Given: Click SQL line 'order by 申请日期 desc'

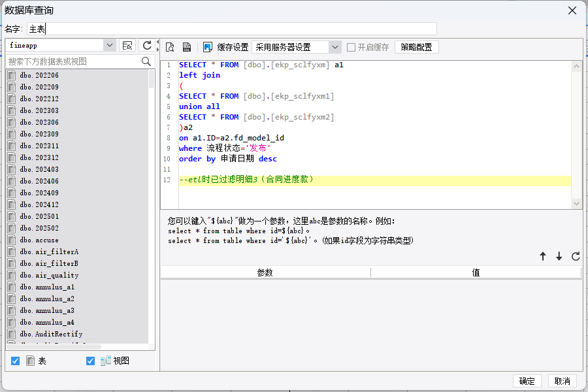Looking at the screenshot, I should coord(228,159).
